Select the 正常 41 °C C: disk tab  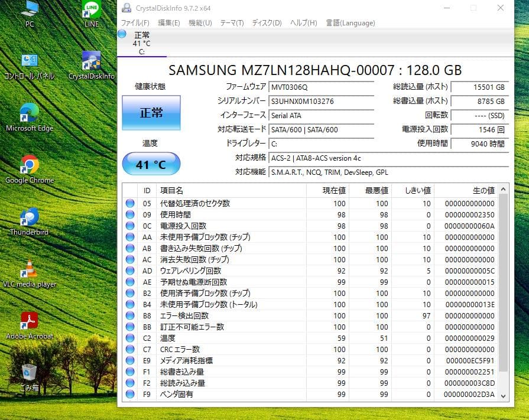[142, 43]
